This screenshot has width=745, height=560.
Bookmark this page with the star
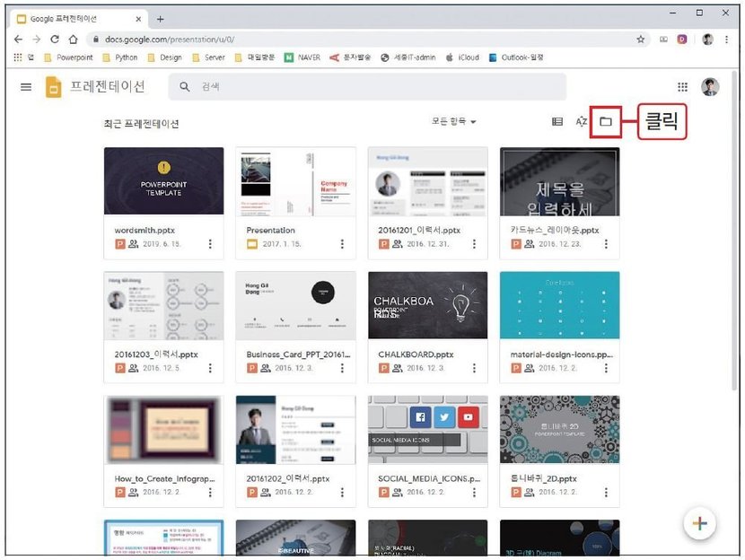coord(641,39)
